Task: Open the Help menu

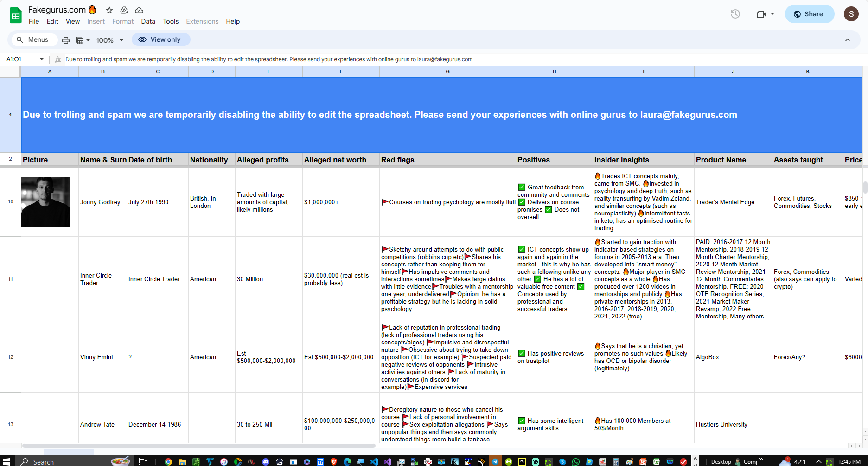Action: (x=233, y=21)
